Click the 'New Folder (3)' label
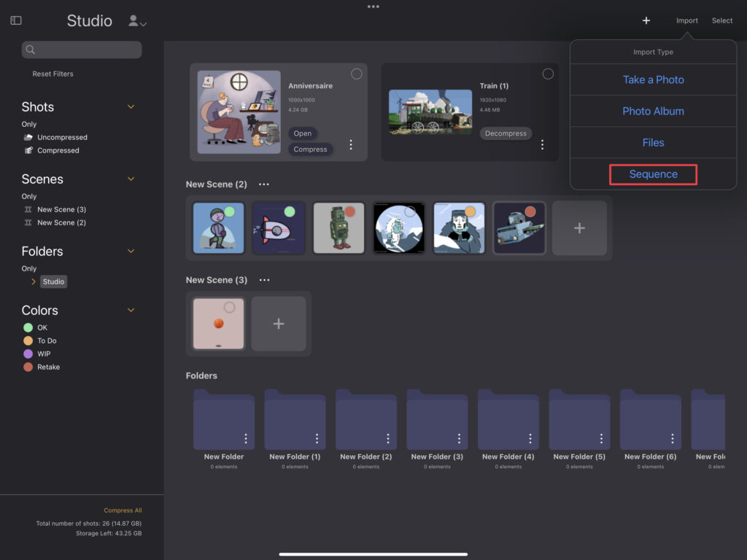747x560 pixels. click(437, 456)
